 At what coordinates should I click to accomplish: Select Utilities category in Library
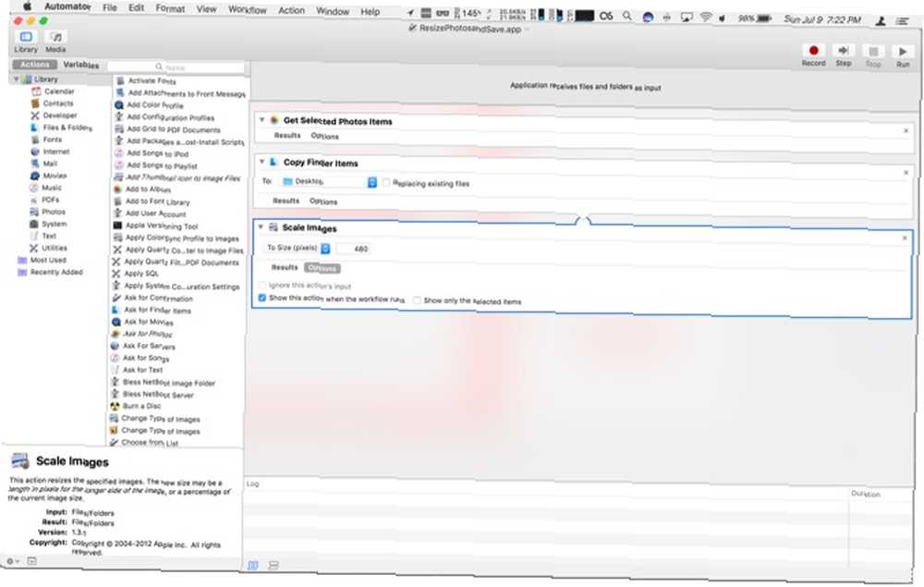click(55, 248)
